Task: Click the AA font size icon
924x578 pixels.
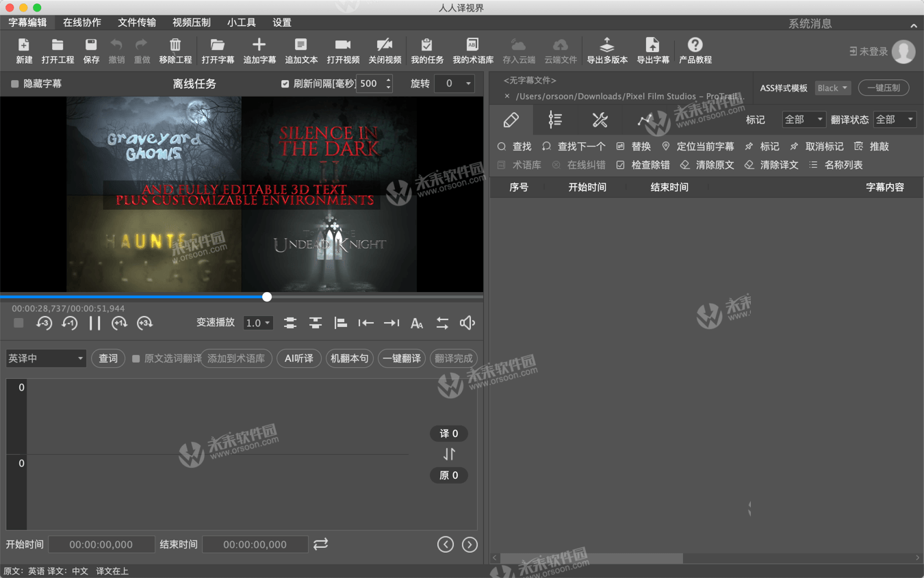Action: [x=417, y=324]
